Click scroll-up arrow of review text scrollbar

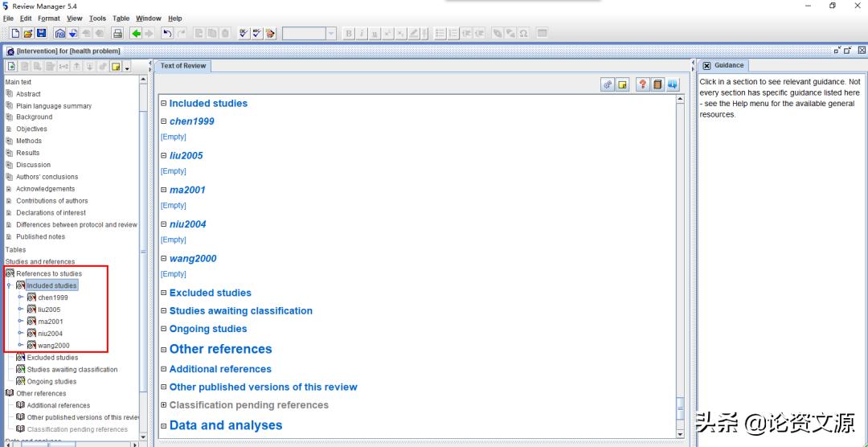click(x=681, y=99)
